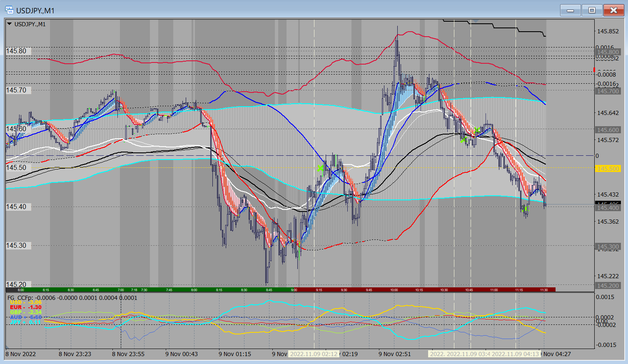Restore the USDJPY chart window size
Viewport: 628px width, 364px height.
click(593, 10)
